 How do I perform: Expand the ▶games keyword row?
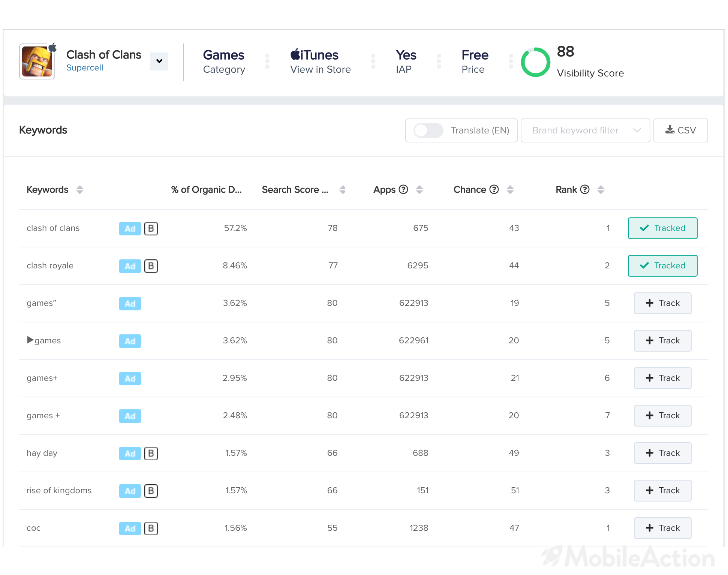30,340
